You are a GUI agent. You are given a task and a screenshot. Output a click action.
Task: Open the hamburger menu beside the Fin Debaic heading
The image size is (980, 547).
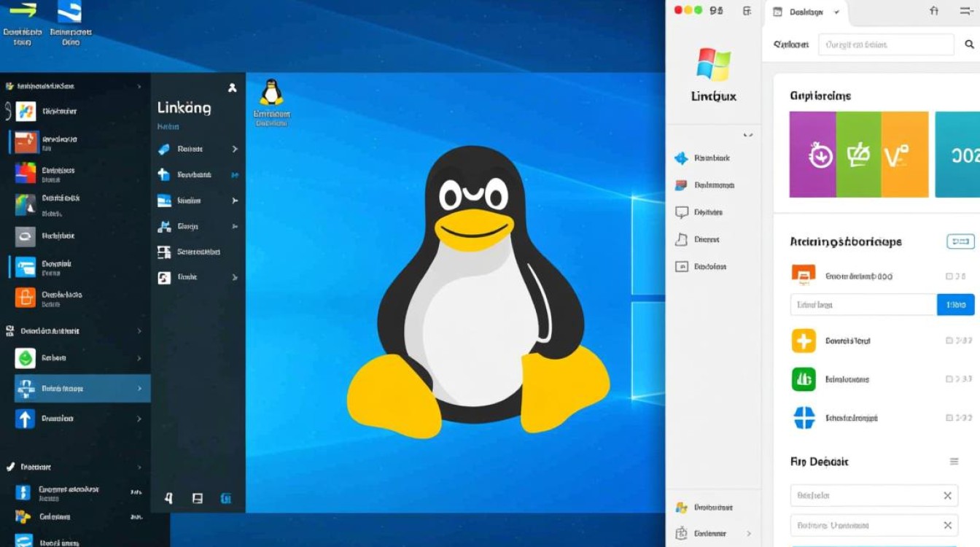click(x=954, y=462)
